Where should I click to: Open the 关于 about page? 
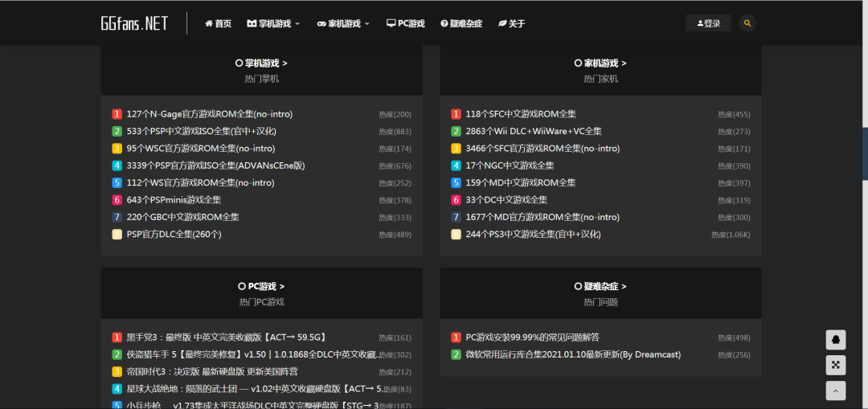tap(511, 23)
